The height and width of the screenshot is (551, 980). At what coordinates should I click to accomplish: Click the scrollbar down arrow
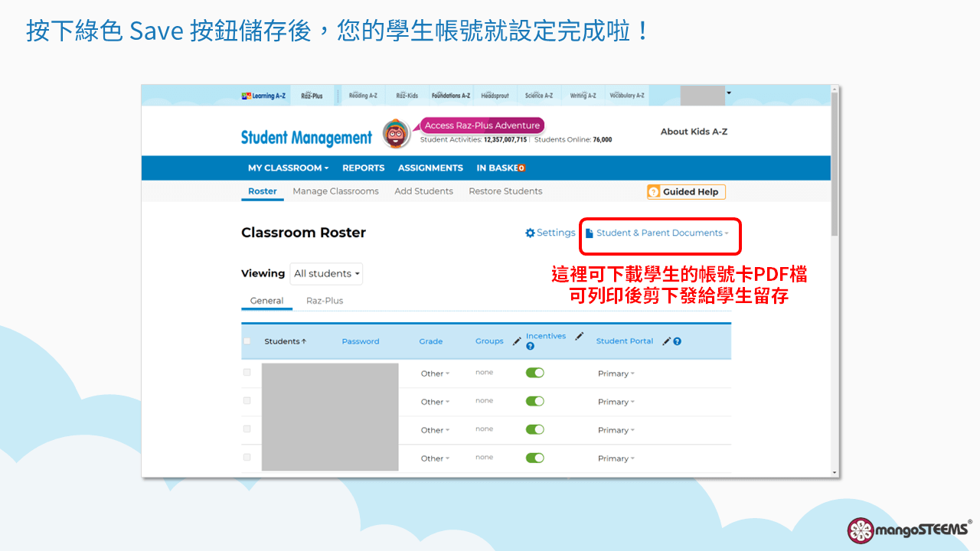coord(835,473)
